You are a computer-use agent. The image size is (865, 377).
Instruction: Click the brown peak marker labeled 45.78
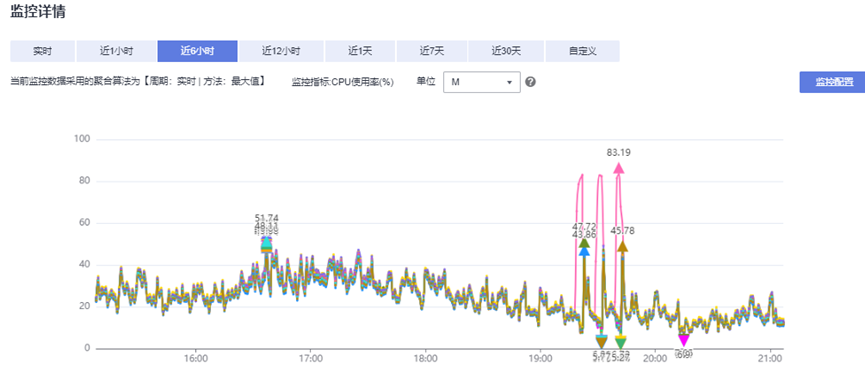click(x=622, y=247)
